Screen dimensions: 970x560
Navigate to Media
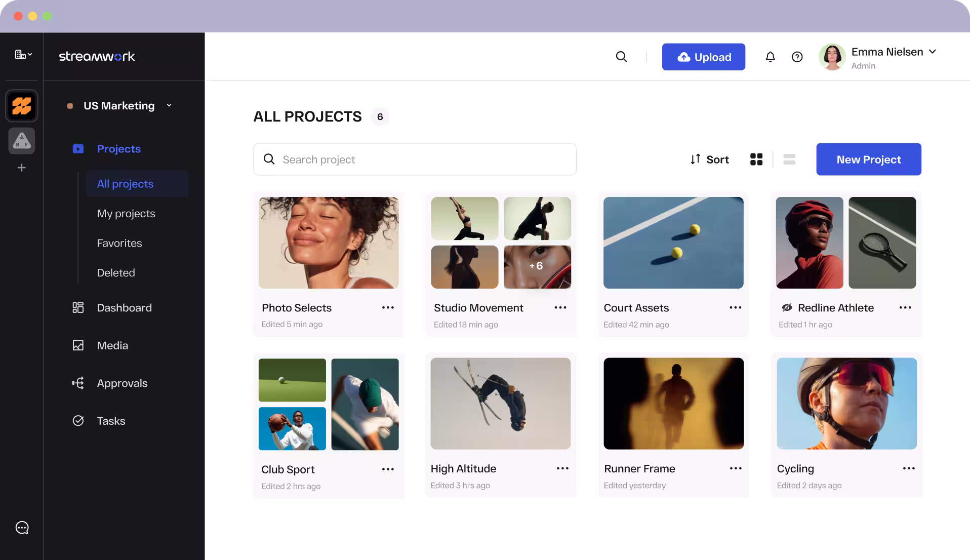tap(112, 345)
